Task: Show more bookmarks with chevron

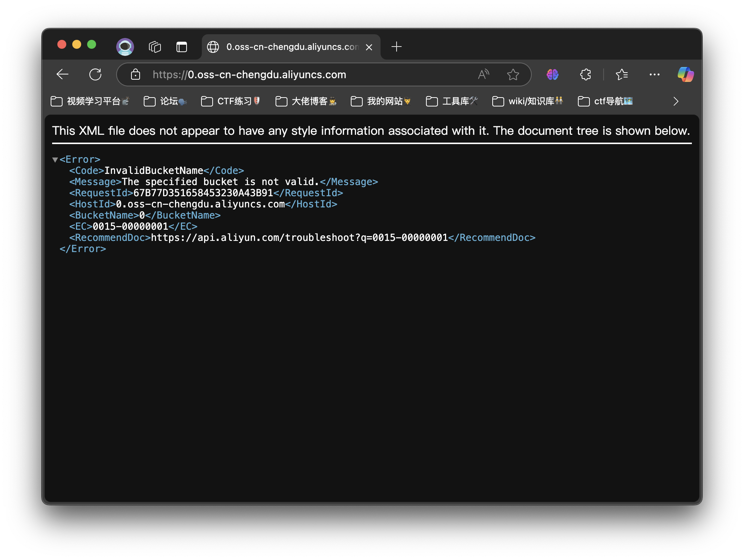Action: coord(676,101)
